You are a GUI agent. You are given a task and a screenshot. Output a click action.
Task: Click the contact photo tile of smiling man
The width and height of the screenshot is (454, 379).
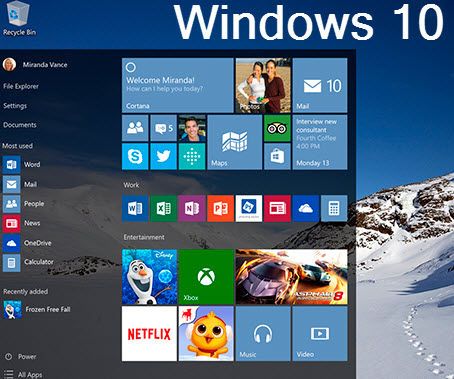(x=192, y=128)
